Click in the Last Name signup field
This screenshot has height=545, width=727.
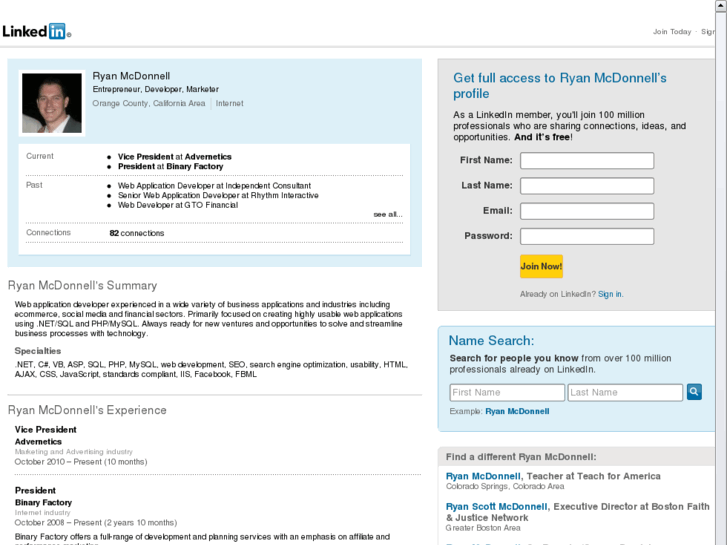(587, 186)
